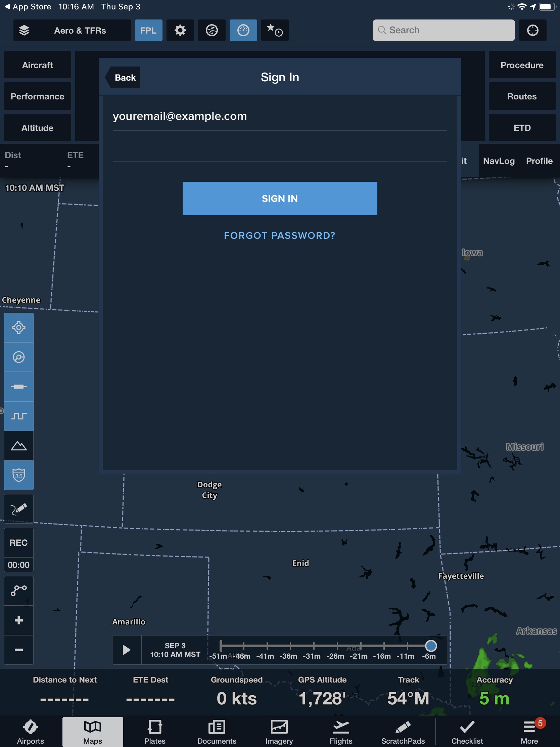Go Back from Sign In dialog
The image size is (560, 747).
pos(123,78)
